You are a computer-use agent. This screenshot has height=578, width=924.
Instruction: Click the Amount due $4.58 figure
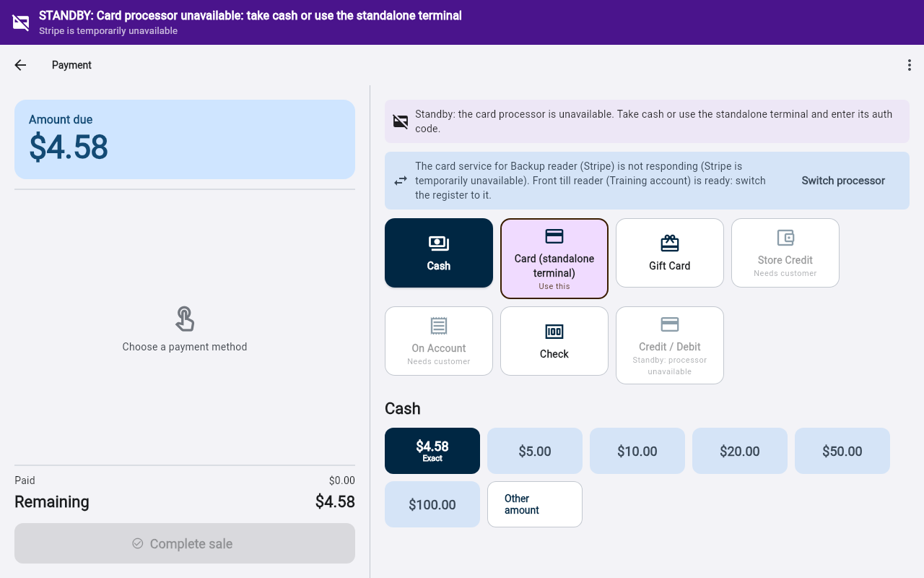(x=69, y=147)
